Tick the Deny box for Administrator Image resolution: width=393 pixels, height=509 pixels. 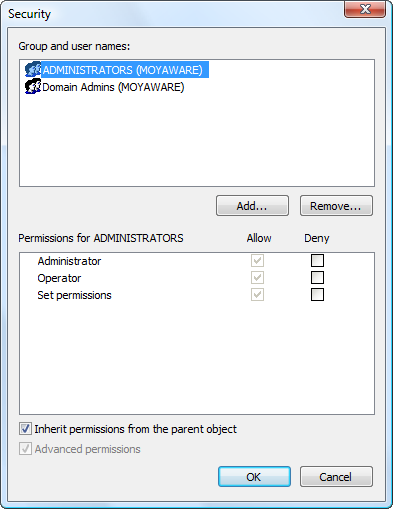pyautogui.click(x=317, y=260)
